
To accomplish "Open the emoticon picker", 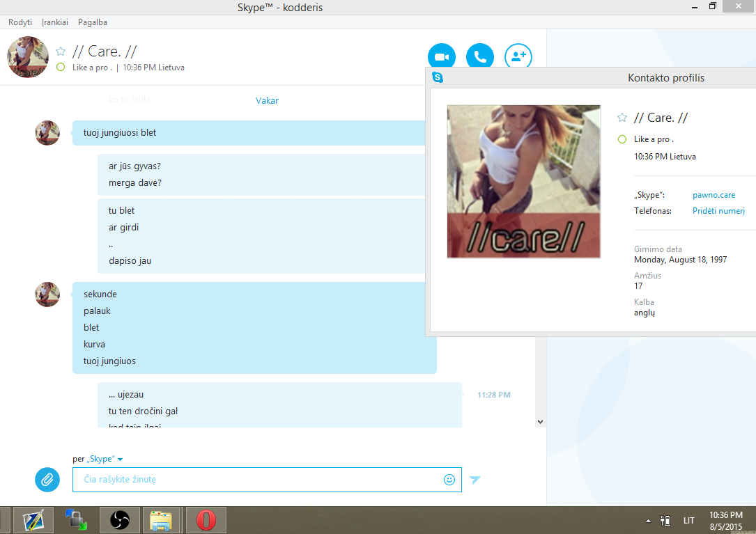I will (x=449, y=480).
